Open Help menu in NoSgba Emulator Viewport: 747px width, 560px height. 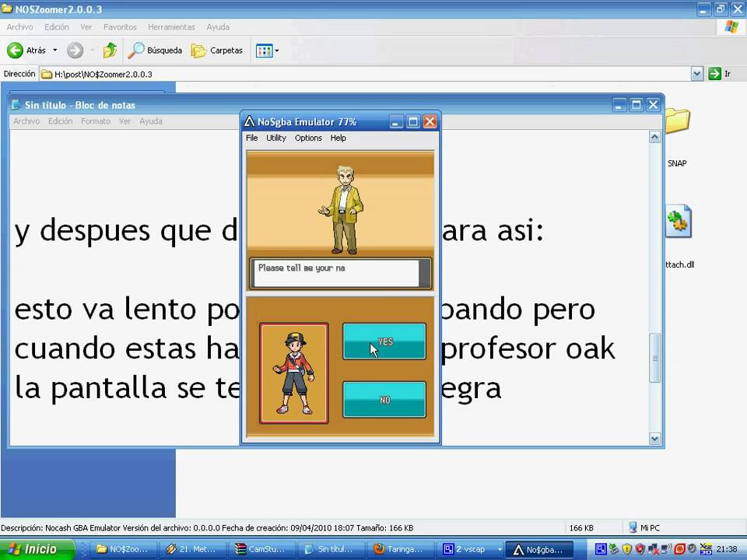338,138
